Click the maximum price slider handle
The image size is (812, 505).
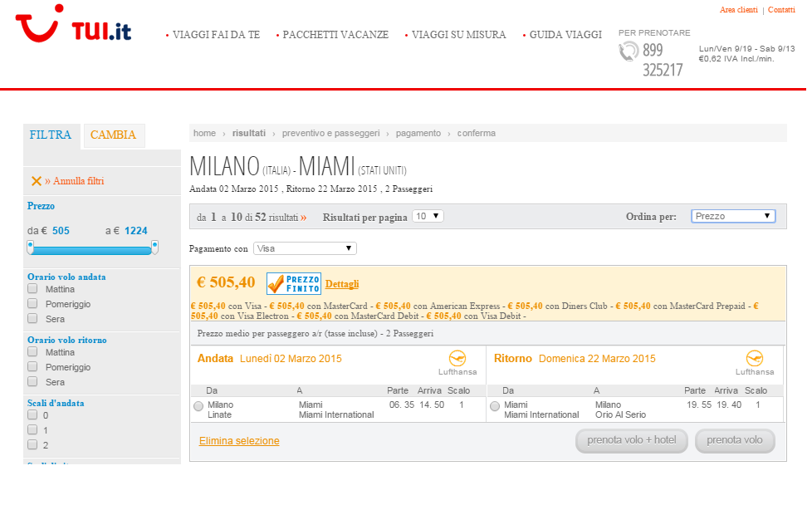click(154, 247)
